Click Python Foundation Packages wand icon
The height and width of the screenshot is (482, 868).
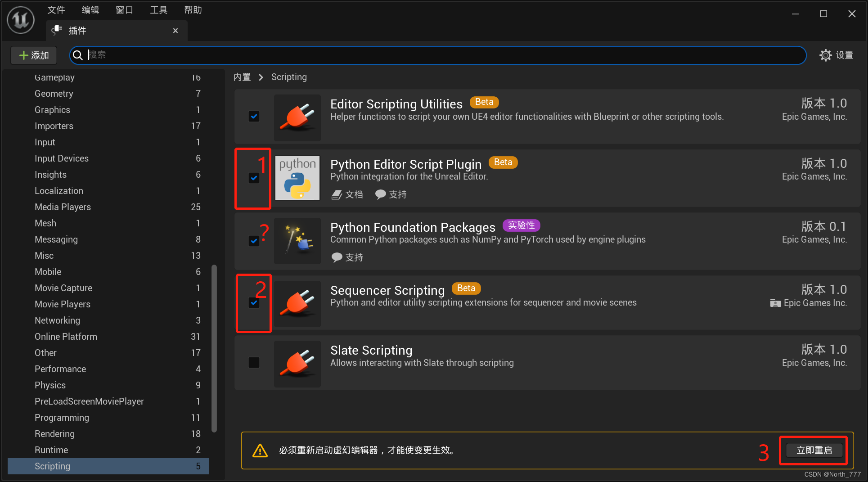[x=297, y=241]
